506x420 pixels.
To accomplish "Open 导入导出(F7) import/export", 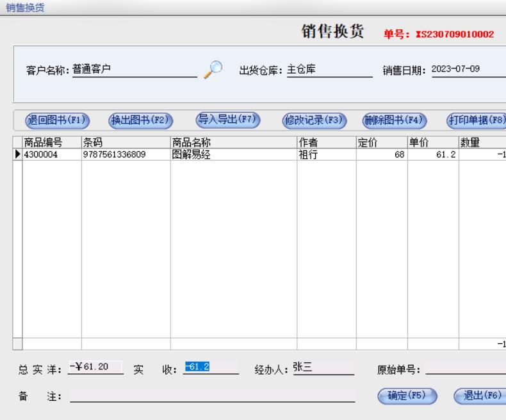I will [x=228, y=120].
